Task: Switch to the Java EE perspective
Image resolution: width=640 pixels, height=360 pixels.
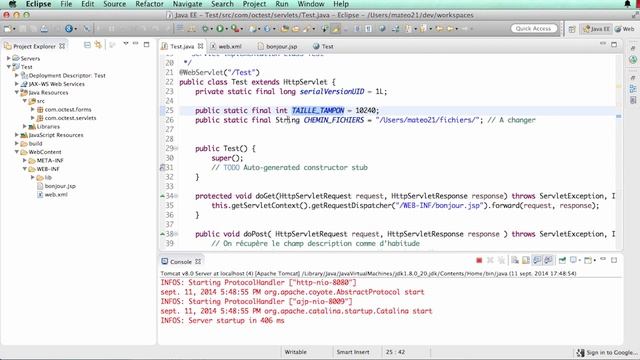Action: (596, 29)
